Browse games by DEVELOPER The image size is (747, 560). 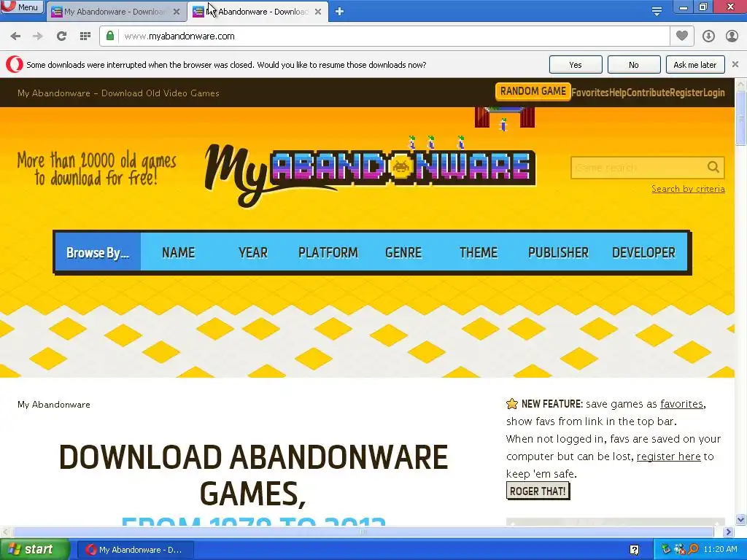click(643, 252)
